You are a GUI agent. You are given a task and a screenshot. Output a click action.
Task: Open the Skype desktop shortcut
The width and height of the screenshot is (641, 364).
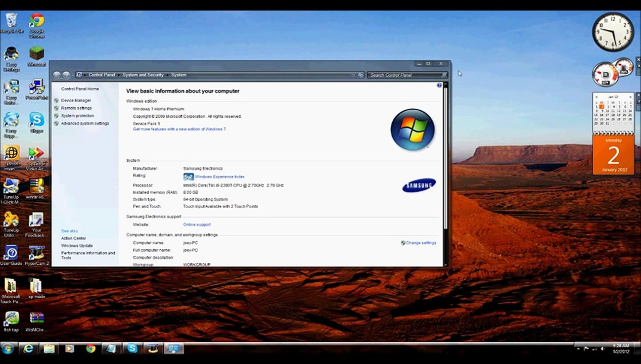tap(36, 122)
